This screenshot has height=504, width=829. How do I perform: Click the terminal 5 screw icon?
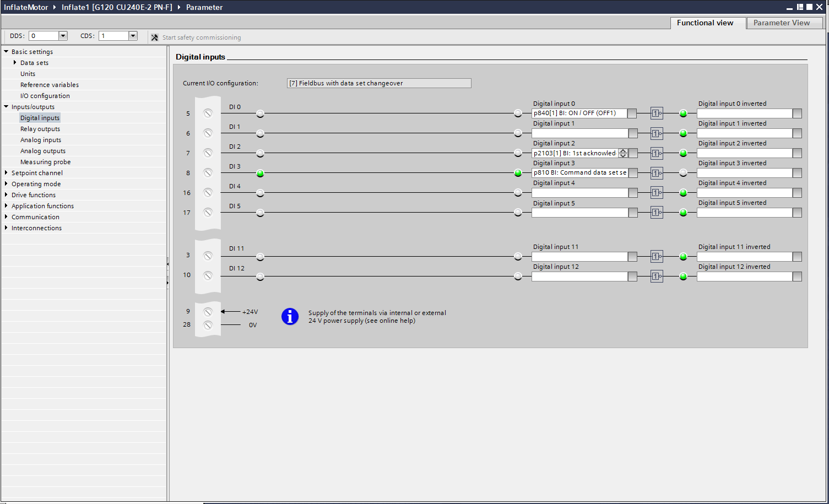[208, 113]
